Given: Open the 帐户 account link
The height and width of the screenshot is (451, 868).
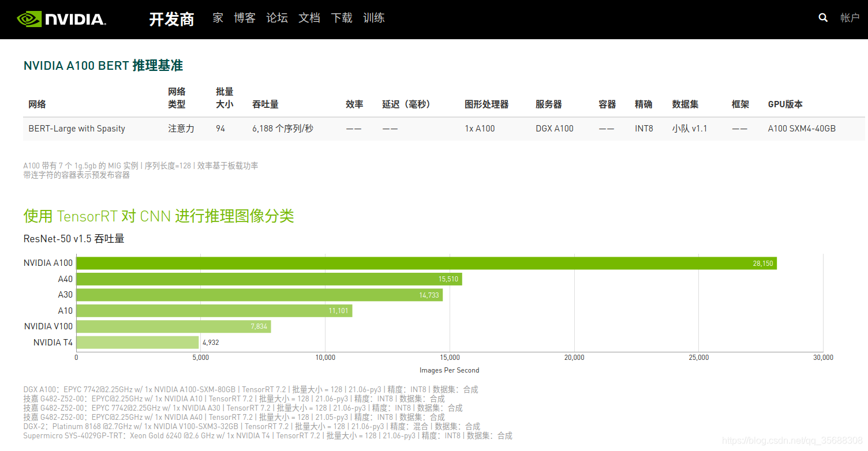Looking at the screenshot, I should pyautogui.click(x=850, y=18).
